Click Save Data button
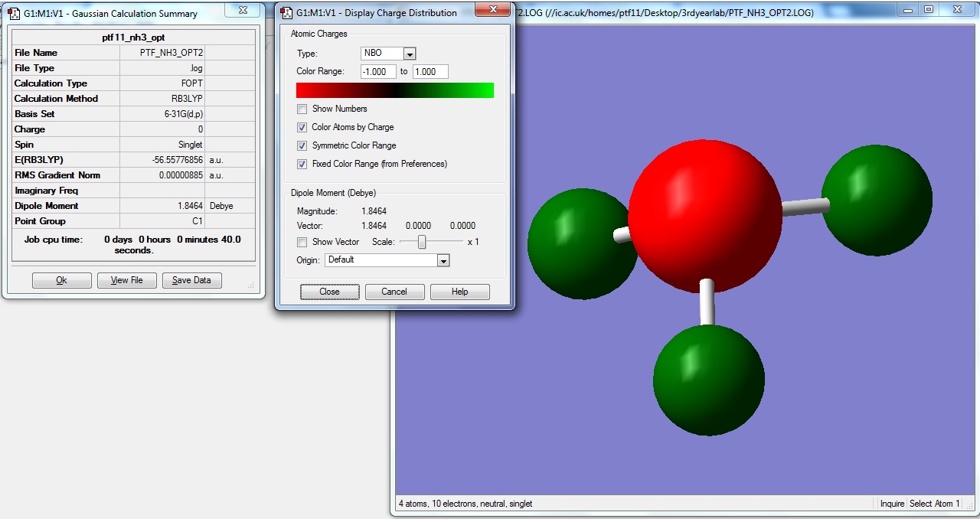980x522 pixels. [x=191, y=280]
